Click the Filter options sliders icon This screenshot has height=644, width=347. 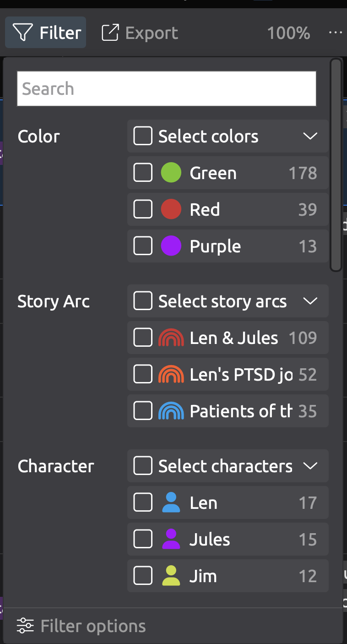(x=25, y=626)
